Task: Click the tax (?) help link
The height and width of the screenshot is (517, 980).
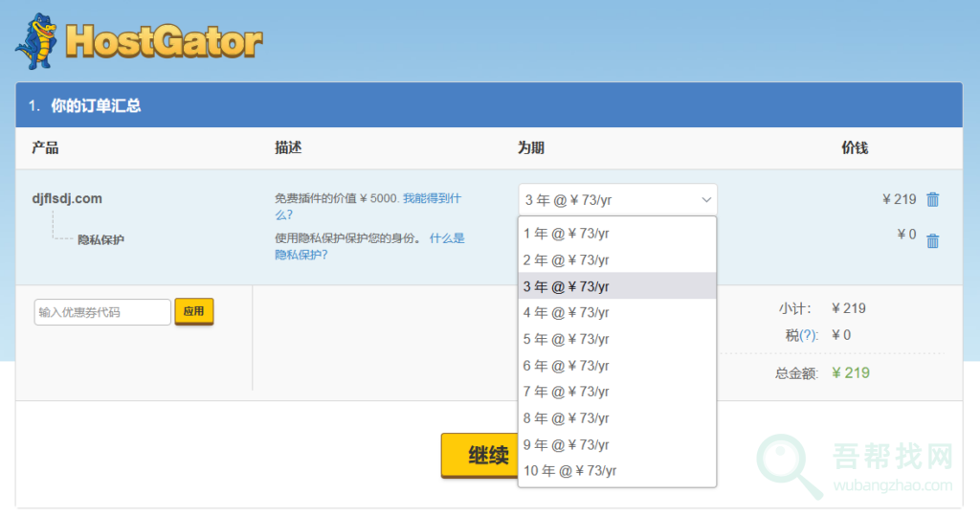Action: (x=809, y=335)
